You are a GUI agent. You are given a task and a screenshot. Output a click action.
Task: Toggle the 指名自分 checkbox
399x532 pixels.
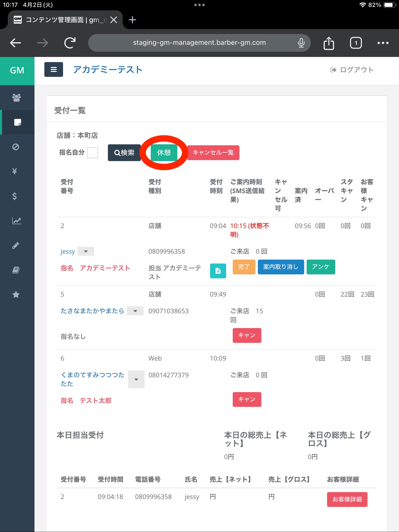point(93,153)
